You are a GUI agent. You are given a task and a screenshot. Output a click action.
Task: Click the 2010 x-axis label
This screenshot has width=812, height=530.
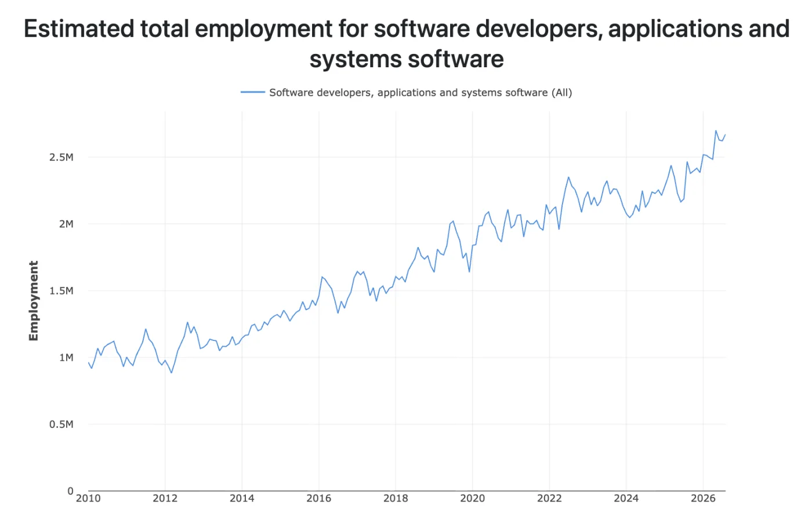point(88,498)
